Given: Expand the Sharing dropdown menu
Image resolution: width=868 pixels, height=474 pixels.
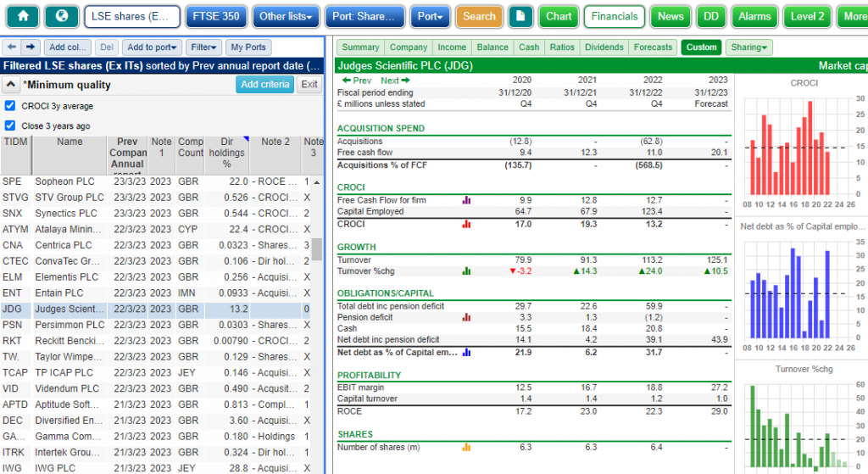Looking at the screenshot, I should 749,47.
